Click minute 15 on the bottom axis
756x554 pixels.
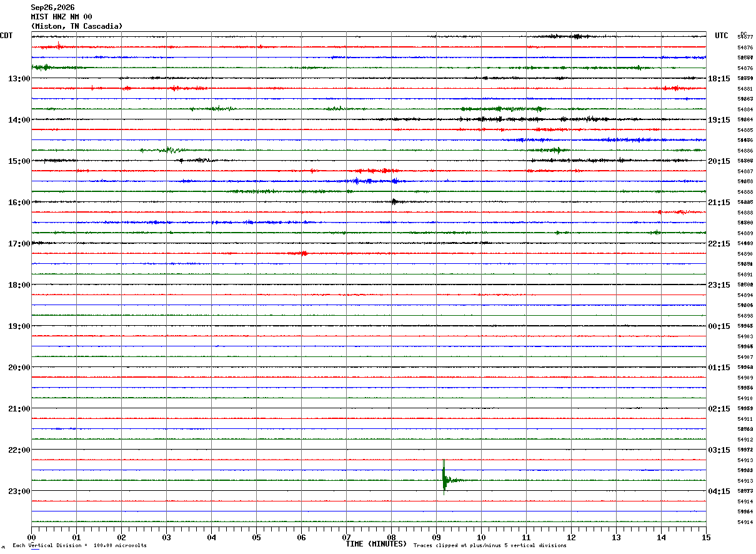pyautogui.click(x=706, y=537)
